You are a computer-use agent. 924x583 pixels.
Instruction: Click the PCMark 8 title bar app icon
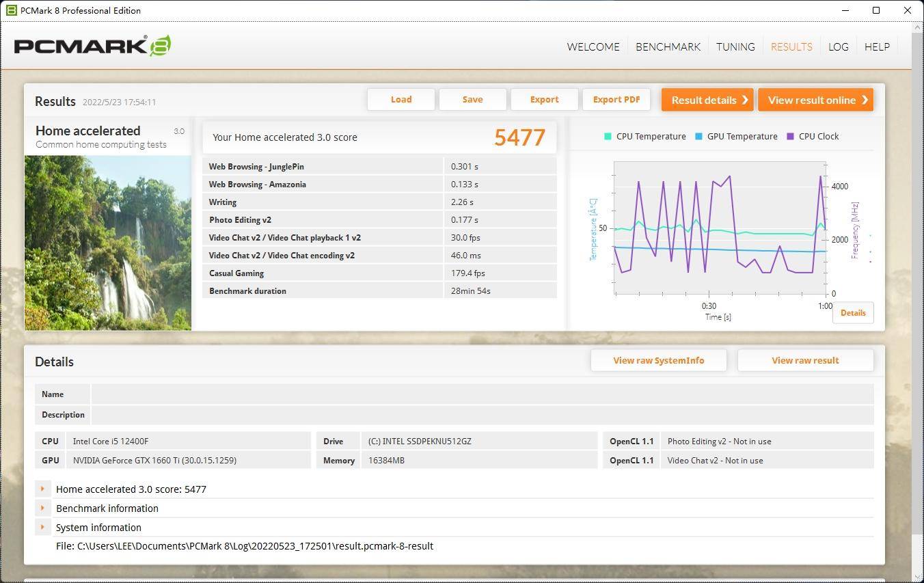coord(11,10)
